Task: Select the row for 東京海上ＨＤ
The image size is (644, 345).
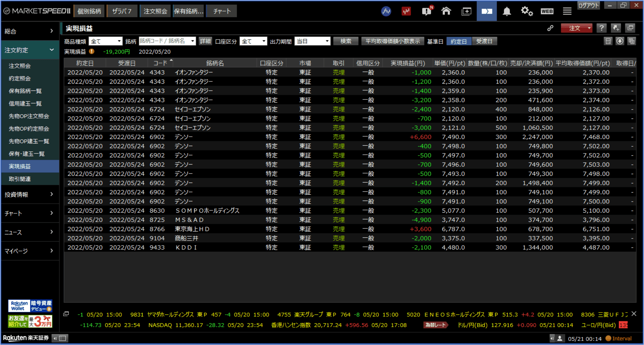Action: pyautogui.click(x=350, y=229)
